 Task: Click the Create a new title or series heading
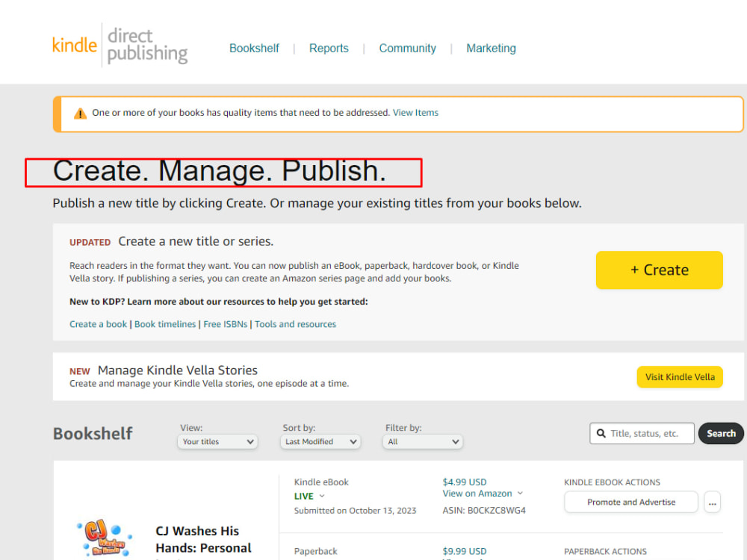tap(196, 241)
